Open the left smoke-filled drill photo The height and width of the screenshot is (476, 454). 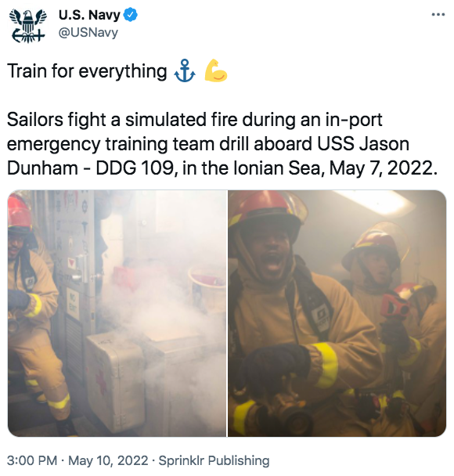[117, 313]
